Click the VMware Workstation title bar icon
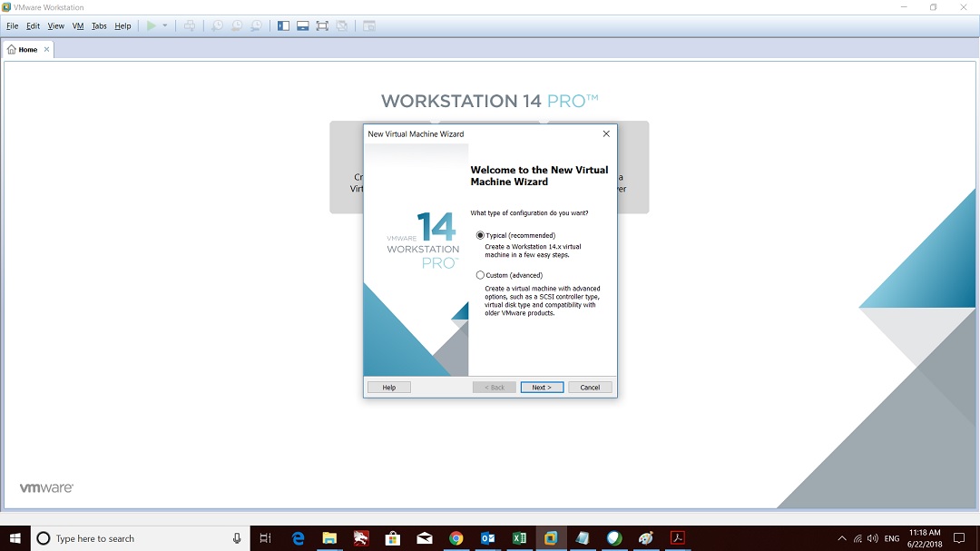 pos(6,7)
